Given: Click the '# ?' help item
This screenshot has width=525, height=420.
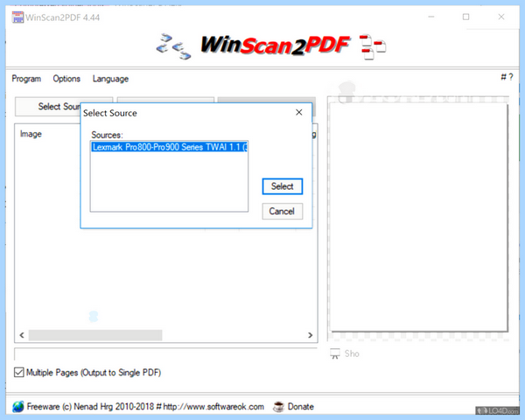Looking at the screenshot, I should click(x=507, y=77).
